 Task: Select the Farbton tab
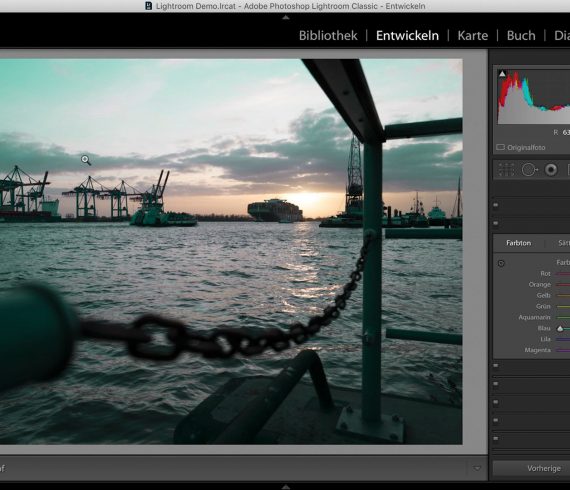pos(518,243)
